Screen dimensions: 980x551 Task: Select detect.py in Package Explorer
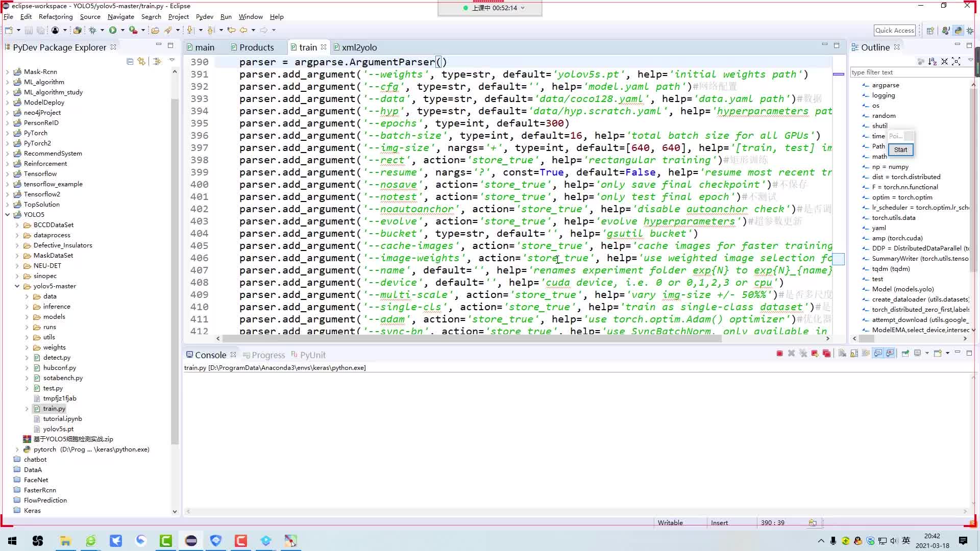57,358
